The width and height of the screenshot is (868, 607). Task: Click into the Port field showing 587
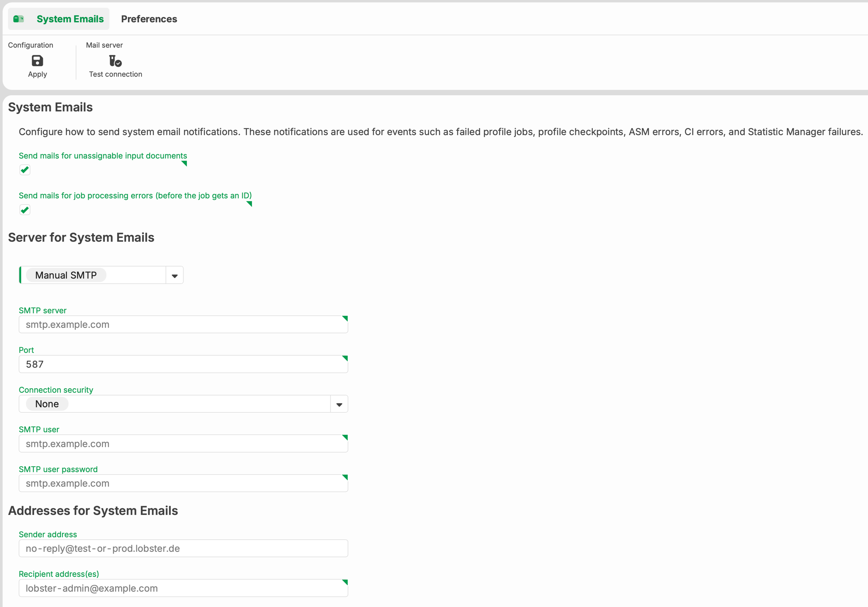183,364
